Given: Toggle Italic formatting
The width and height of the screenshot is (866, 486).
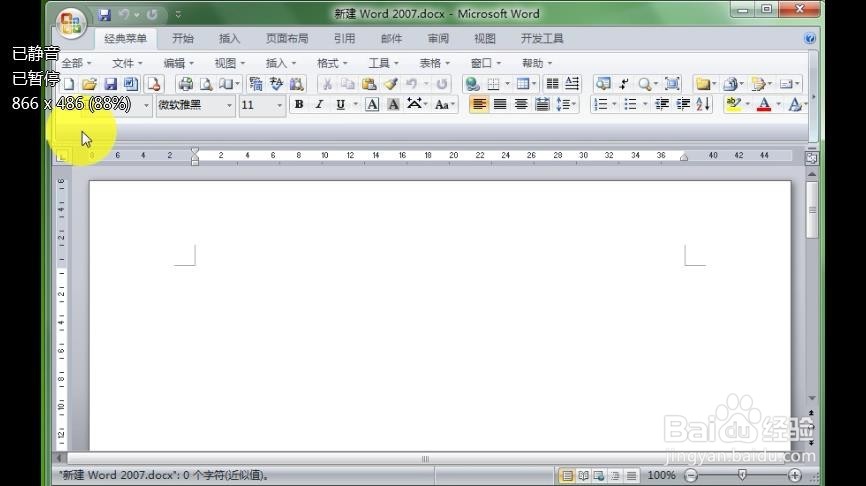Looking at the screenshot, I should (319, 104).
